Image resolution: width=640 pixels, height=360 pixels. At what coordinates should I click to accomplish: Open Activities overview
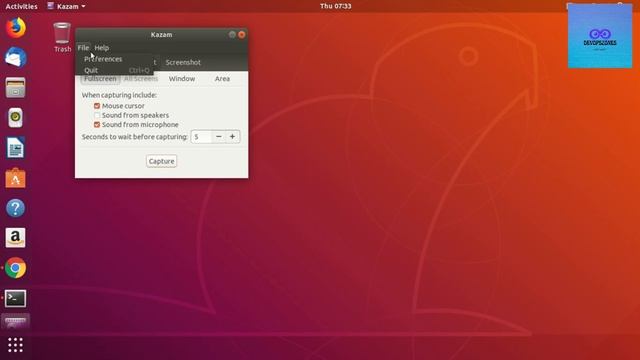21,6
